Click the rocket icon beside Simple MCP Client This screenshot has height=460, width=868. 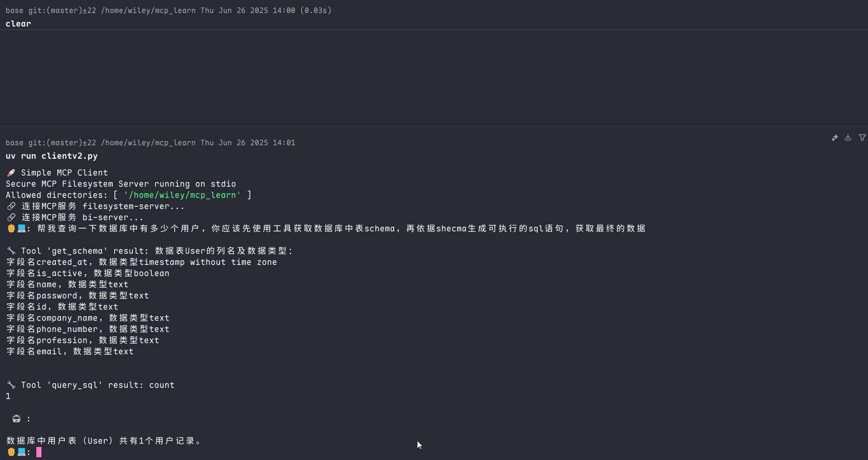coord(10,172)
